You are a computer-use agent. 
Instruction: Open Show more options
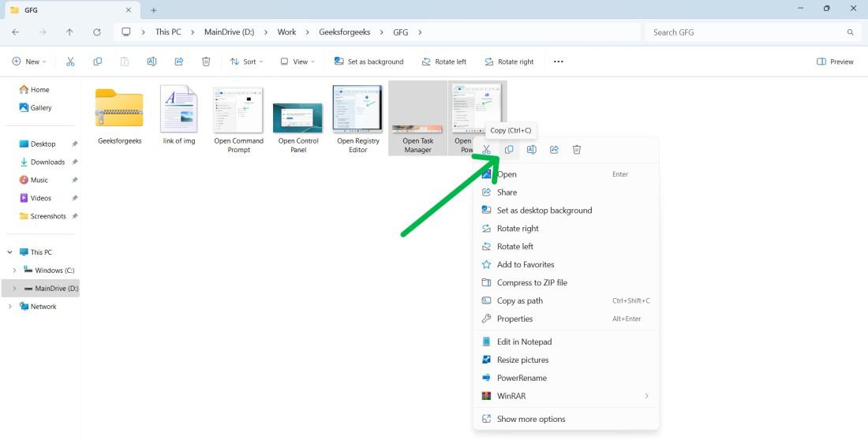click(566, 419)
